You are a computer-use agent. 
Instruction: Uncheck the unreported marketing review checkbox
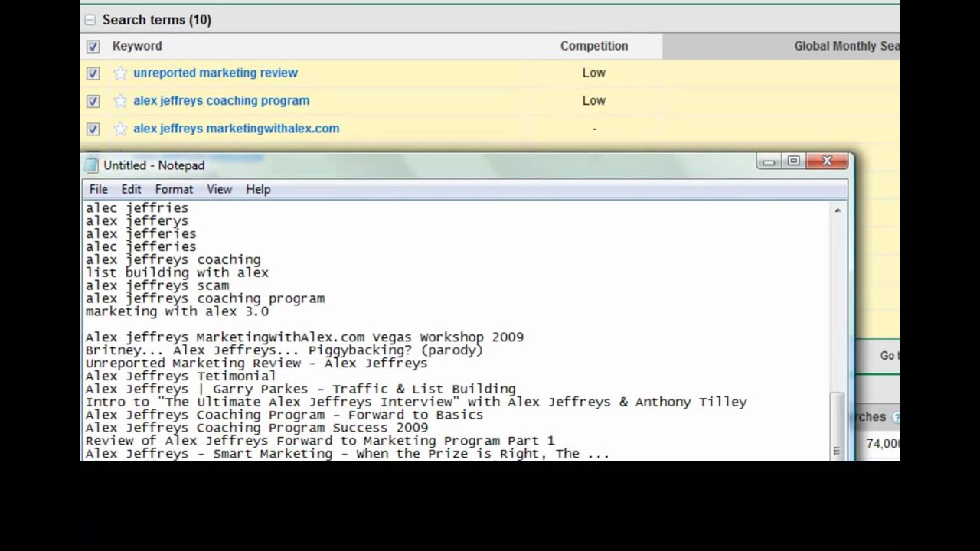[93, 73]
